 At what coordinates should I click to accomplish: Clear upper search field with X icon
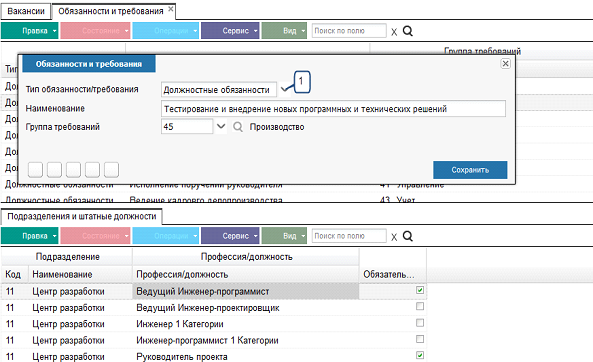tap(394, 32)
